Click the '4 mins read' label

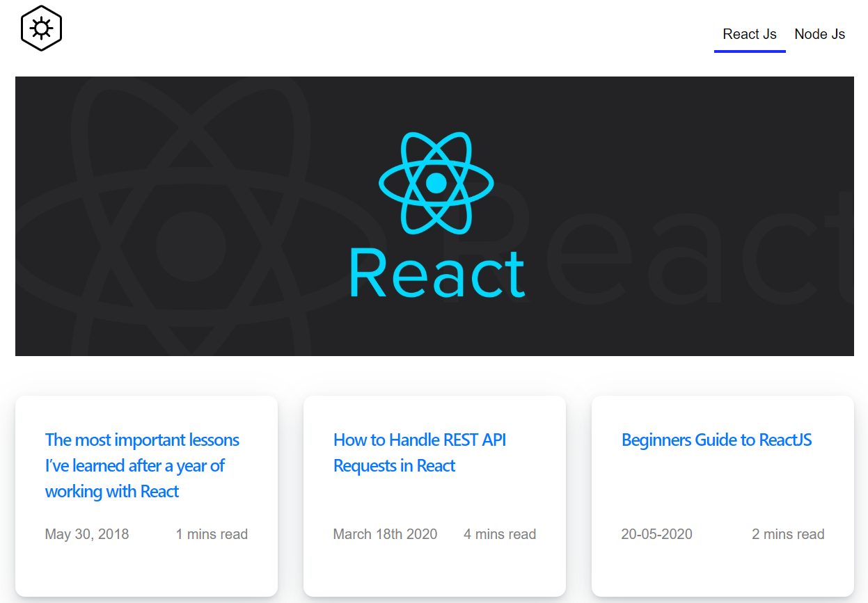[x=500, y=534]
